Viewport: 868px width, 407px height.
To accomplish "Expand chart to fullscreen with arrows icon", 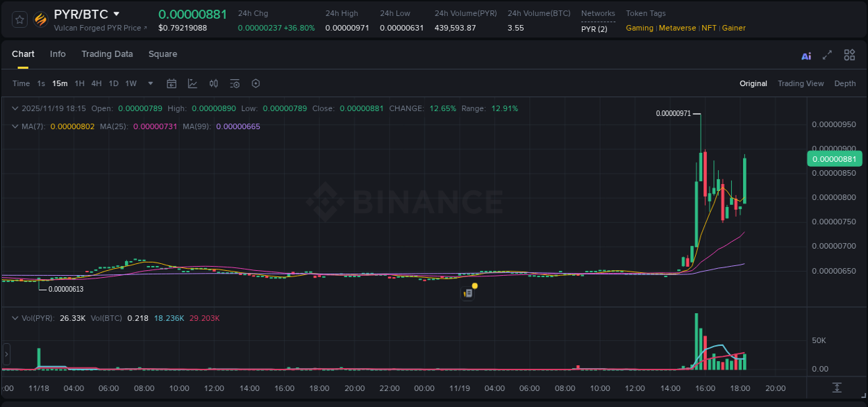I will pos(827,55).
